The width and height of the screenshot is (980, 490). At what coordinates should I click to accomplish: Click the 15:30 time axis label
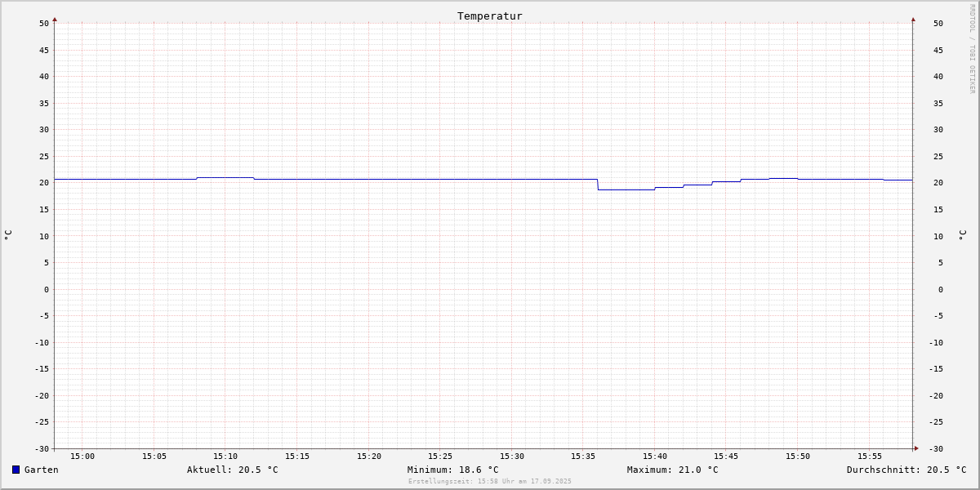(x=512, y=456)
